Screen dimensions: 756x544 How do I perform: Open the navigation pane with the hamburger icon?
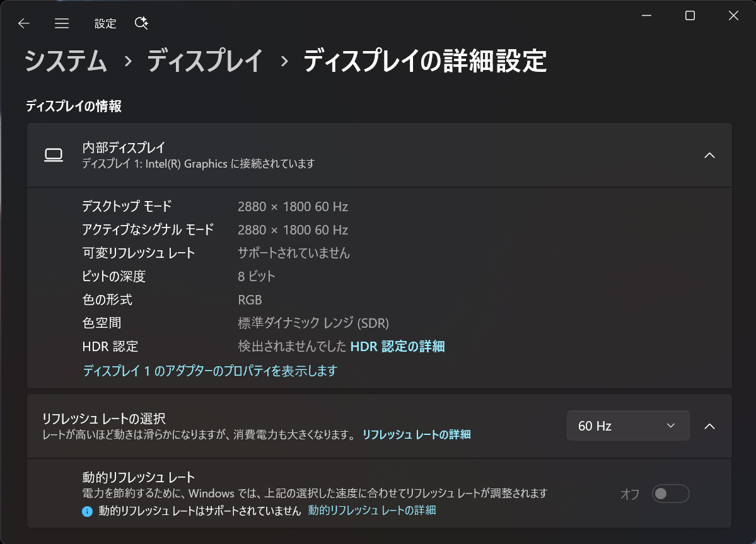click(61, 23)
